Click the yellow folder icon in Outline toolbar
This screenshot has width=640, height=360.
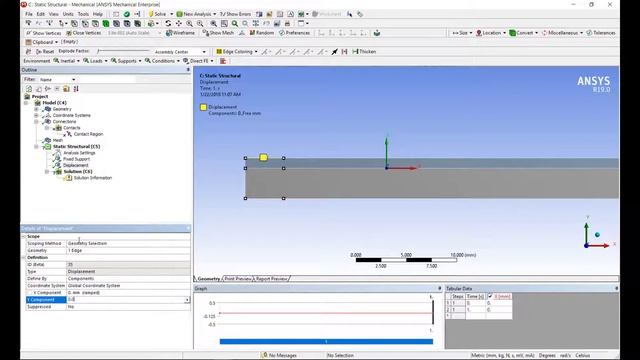66,89
